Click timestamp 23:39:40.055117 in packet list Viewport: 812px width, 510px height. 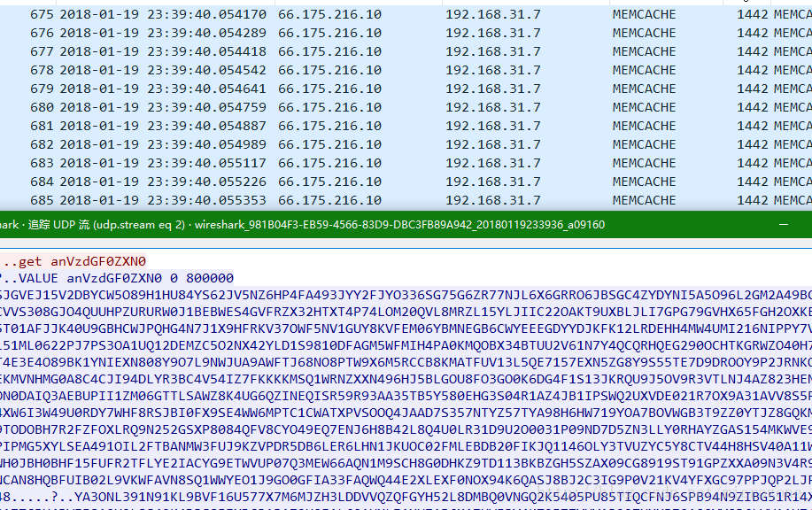[x=206, y=164]
